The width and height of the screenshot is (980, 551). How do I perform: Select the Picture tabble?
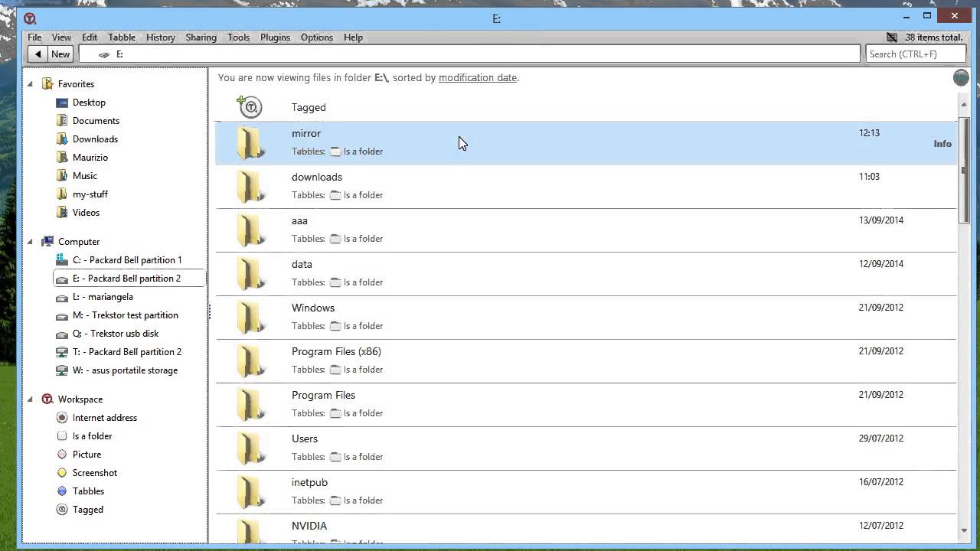pyautogui.click(x=79, y=454)
